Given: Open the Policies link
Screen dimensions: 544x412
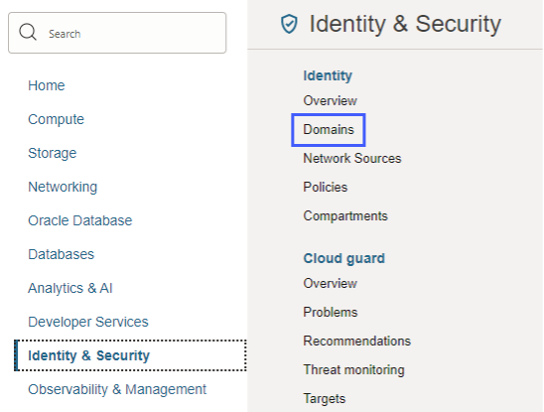Looking at the screenshot, I should [x=325, y=187].
